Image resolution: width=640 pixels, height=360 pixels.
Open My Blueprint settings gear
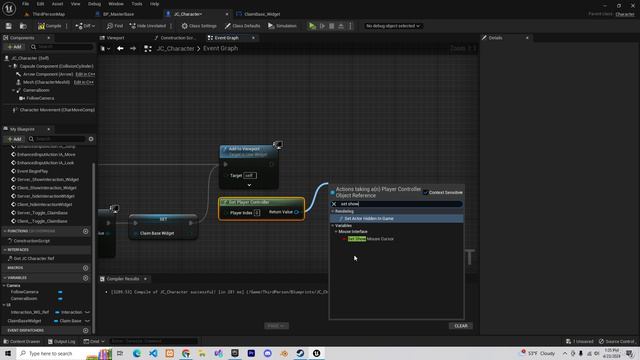pyautogui.click(x=91, y=139)
